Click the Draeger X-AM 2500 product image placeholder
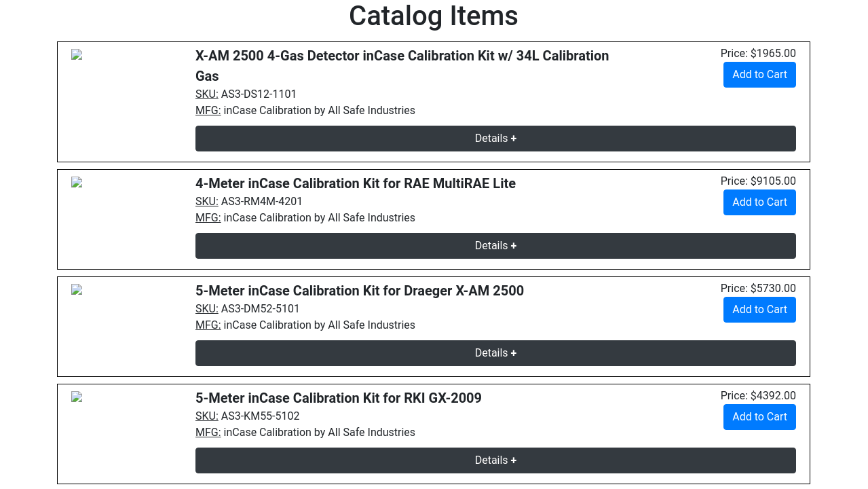The height and width of the screenshot is (489, 868). (77, 290)
